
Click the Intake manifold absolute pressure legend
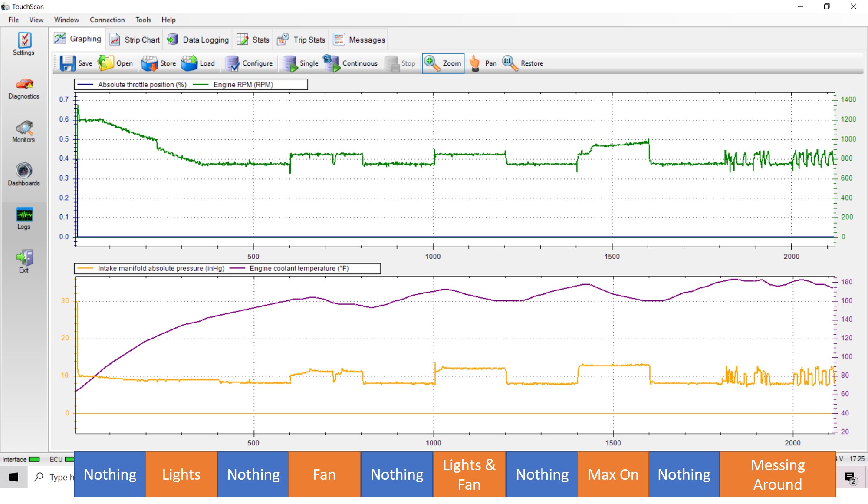(151, 268)
